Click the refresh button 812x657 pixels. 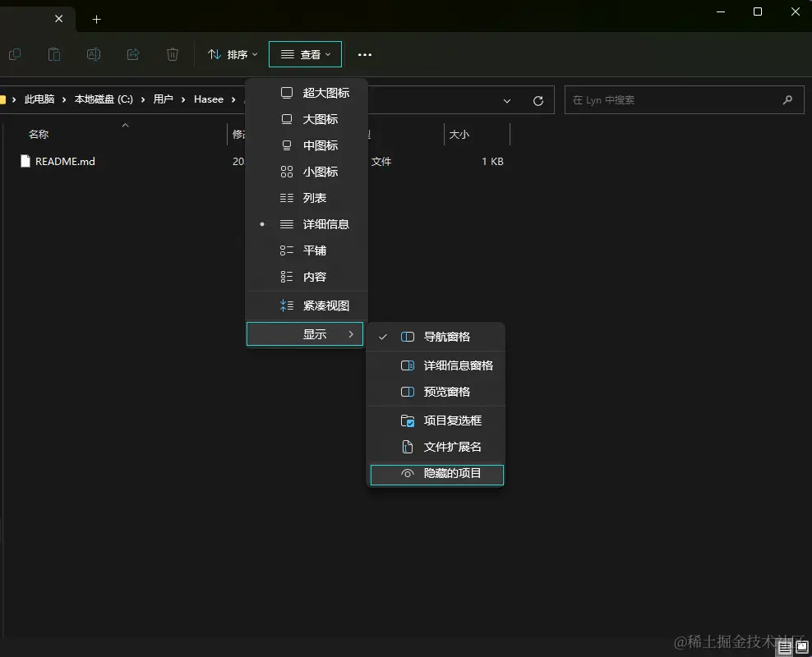(x=538, y=101)
